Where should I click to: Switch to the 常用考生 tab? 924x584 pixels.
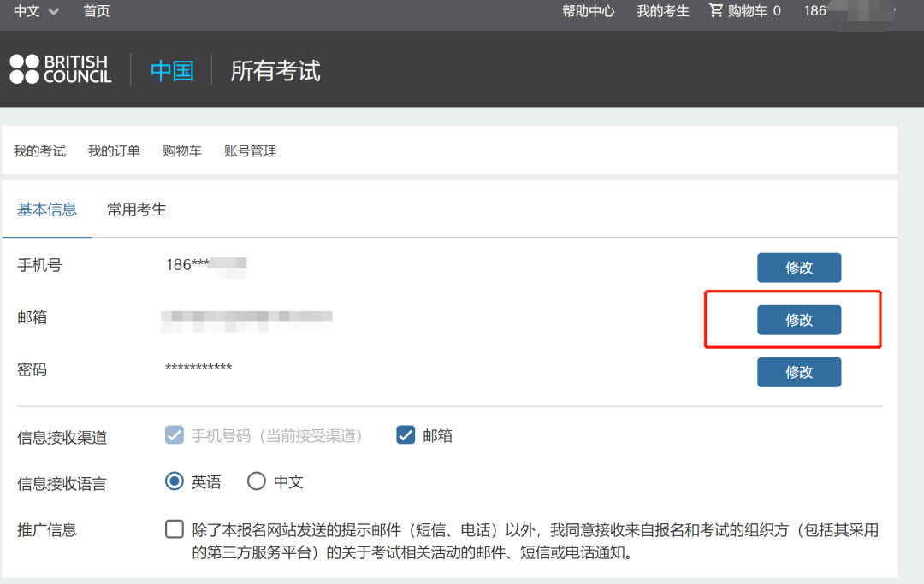click(136, 208)
